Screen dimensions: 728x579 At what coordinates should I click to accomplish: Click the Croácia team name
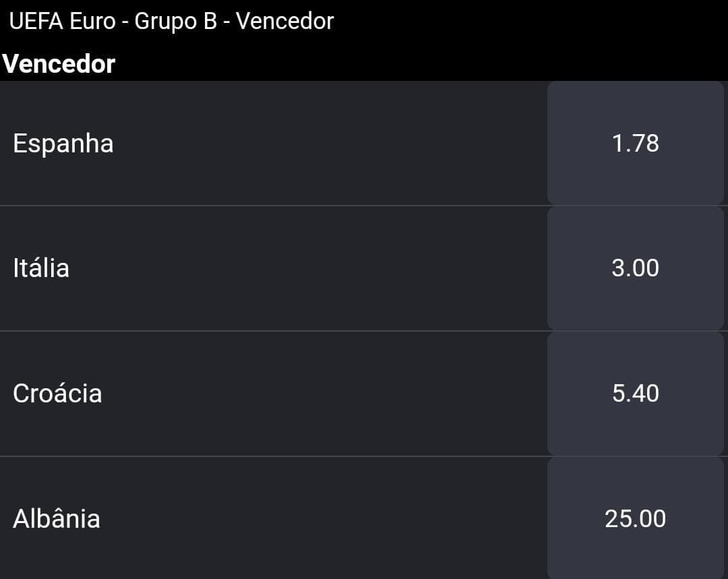click(x=57, y=393)
